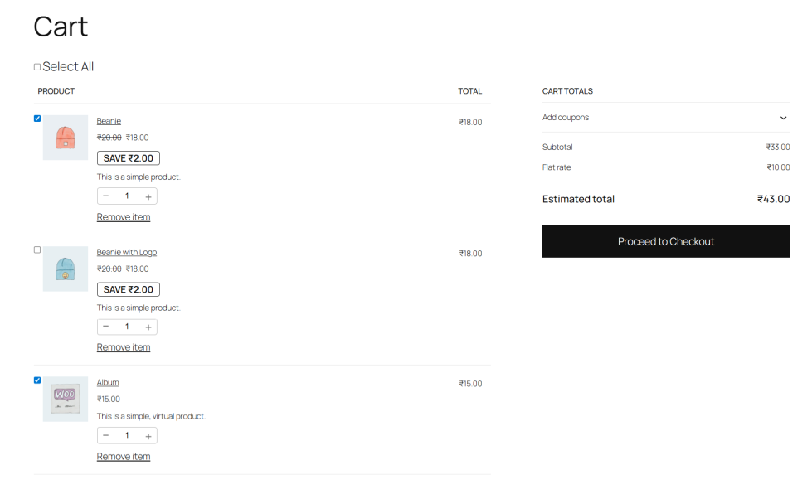812x504 pixels.
Task: Remove the Album item from cart
Action: click(x=124, y=457)
